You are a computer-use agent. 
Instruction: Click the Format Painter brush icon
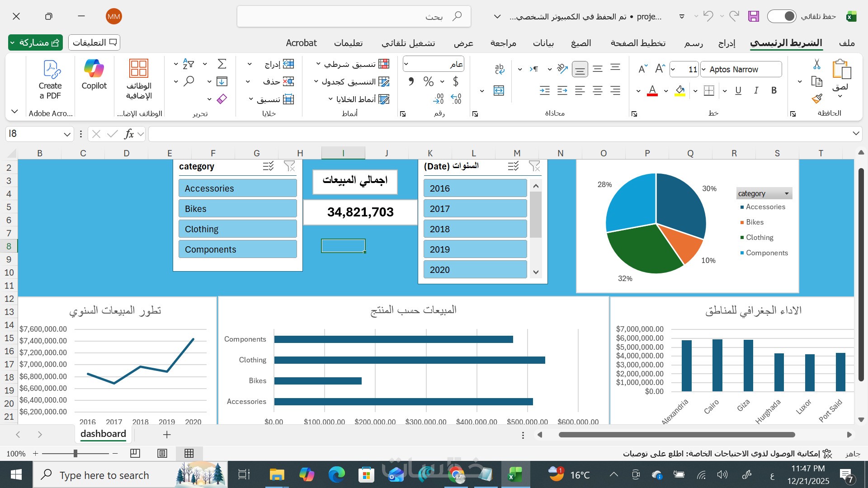click(x=816, y=99)
